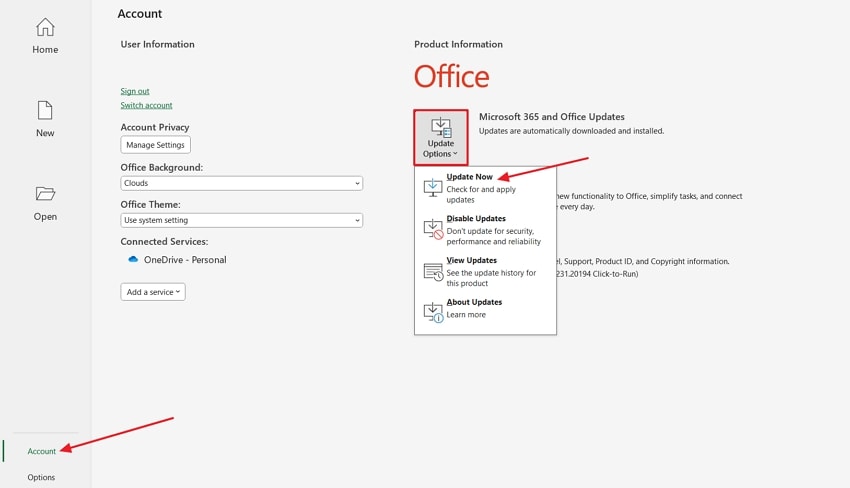Screen dimensions: 850x488
Task: Click the Sign out link
Action: click(135, 91)
